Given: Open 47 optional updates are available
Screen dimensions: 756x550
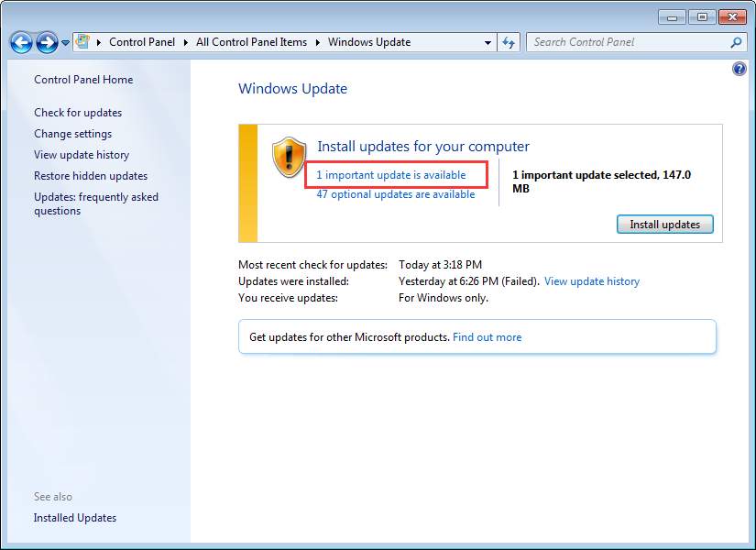Looking at the screenshot, I should [x=396, y=194].
